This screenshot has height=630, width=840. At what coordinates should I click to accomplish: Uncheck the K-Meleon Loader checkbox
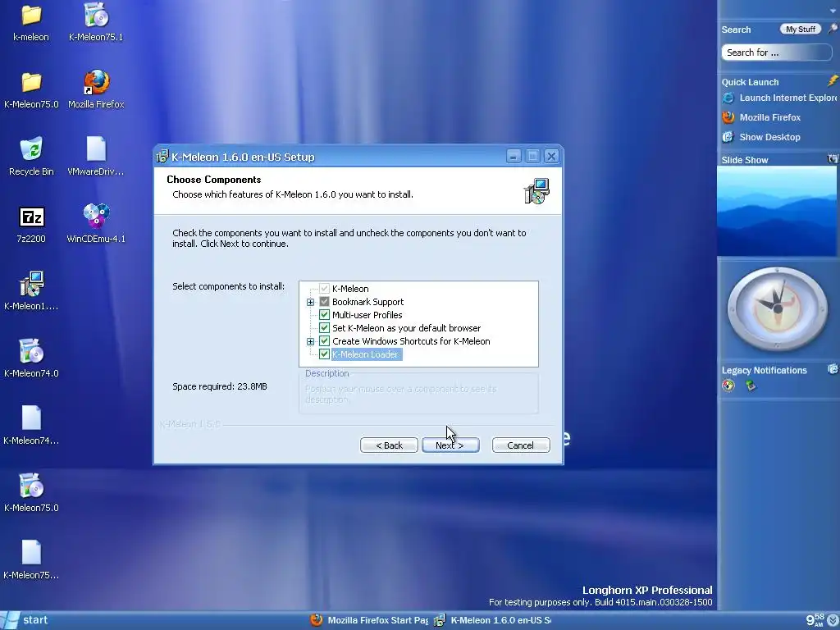(x=324, y=354)
